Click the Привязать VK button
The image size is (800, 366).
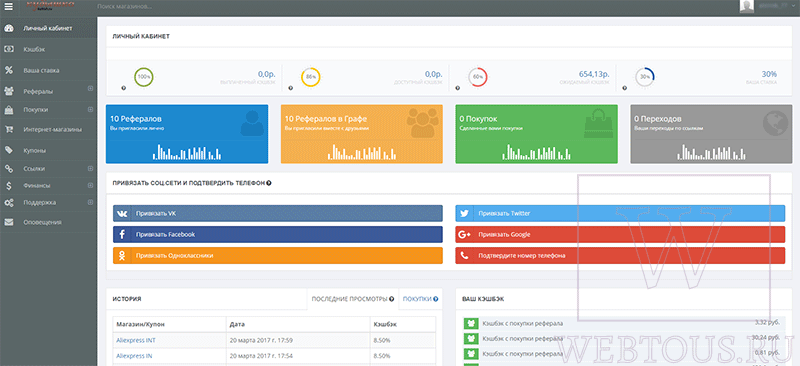tap(278, 213)
